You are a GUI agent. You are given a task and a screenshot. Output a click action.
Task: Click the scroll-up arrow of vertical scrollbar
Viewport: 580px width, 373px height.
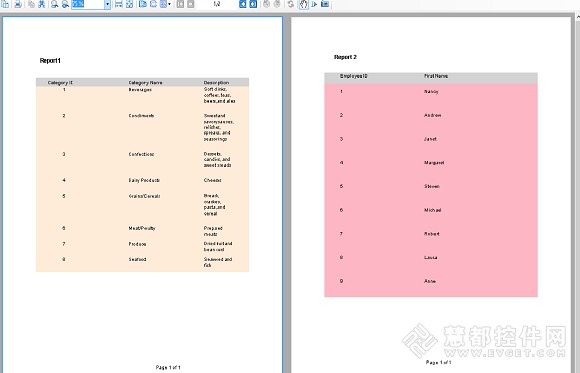[x=577, y=17]
